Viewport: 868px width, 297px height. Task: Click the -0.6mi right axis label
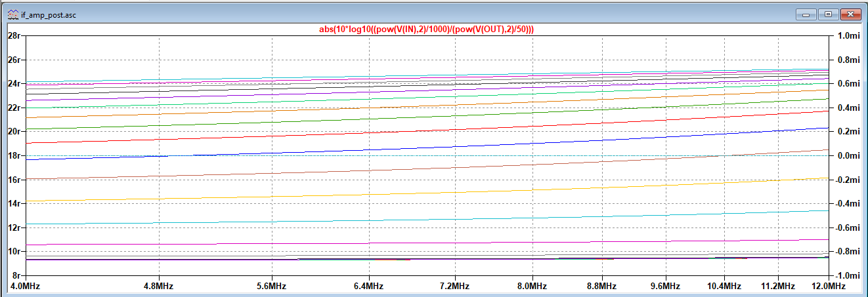[x=846, y=228]
